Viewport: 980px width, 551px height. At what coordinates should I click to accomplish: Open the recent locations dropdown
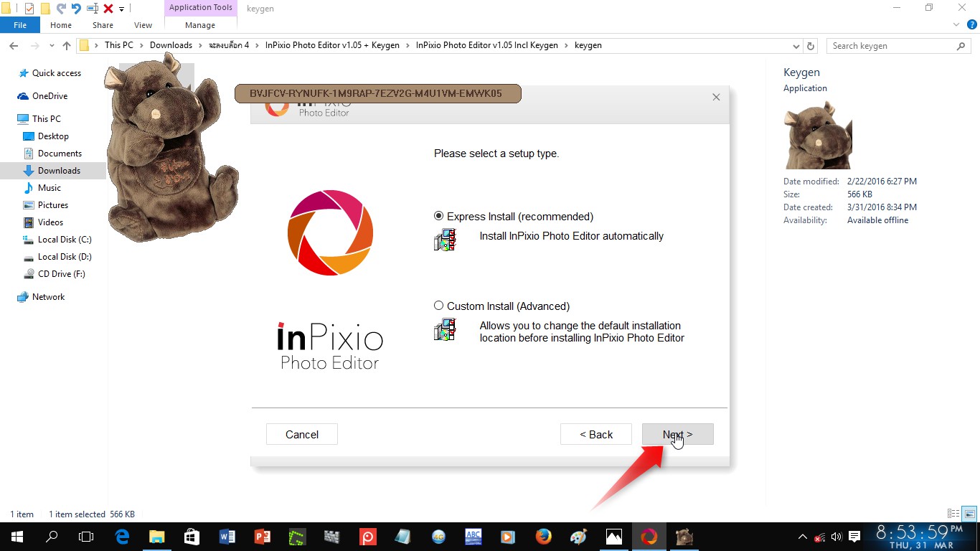point(52,46)
